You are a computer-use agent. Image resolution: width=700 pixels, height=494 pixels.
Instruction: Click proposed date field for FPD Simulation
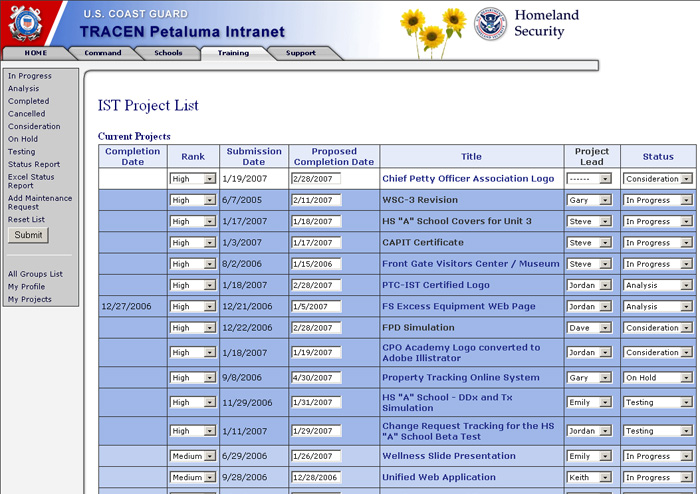(x=316, y=328)
